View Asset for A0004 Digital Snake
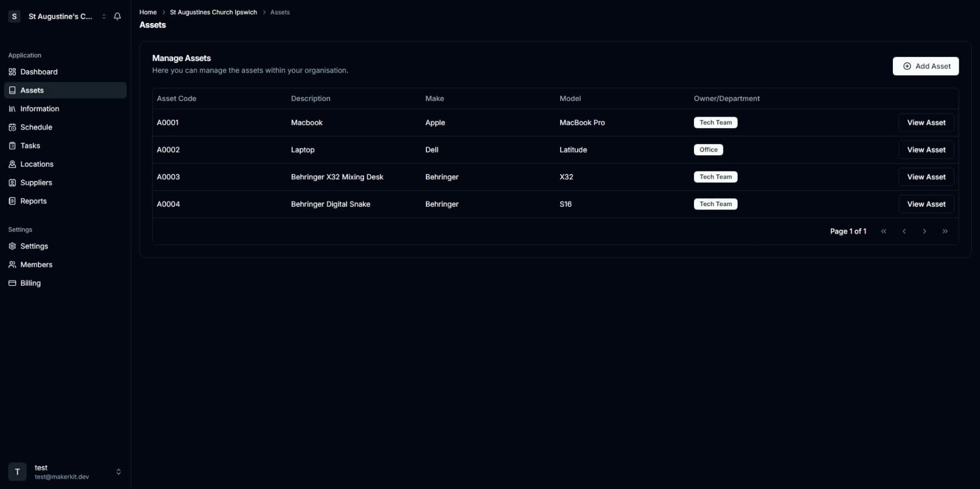The width and height of the screenshot is (980, 489). [x=926, y=204]
